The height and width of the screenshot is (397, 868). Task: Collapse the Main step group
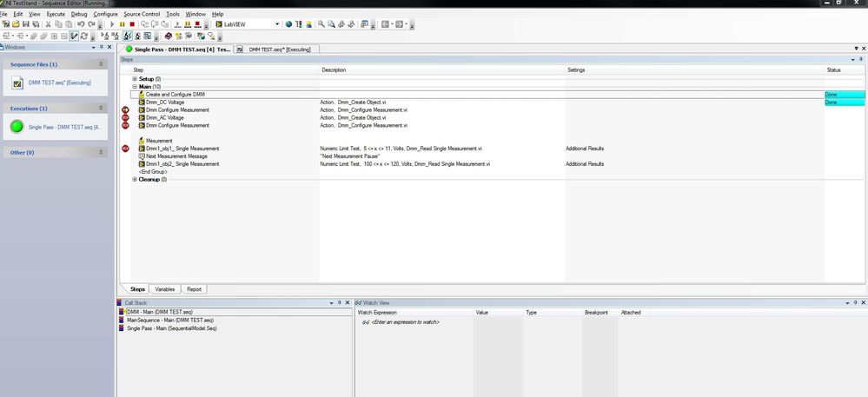135,87
